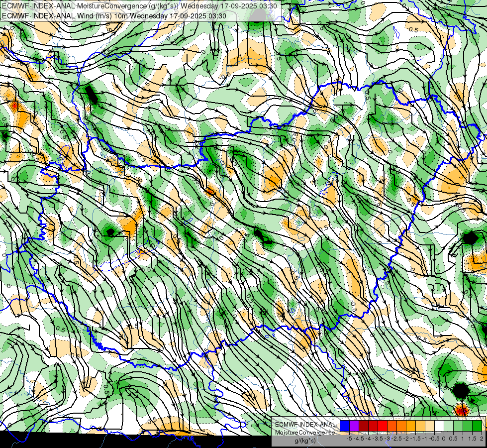Select the dark maroon legend swatch

(x=364, y=426)
